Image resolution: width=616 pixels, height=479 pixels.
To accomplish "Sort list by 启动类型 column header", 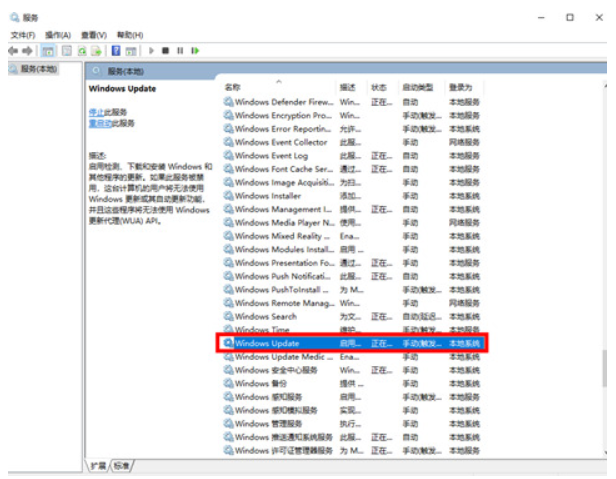I will pos(417,87).
